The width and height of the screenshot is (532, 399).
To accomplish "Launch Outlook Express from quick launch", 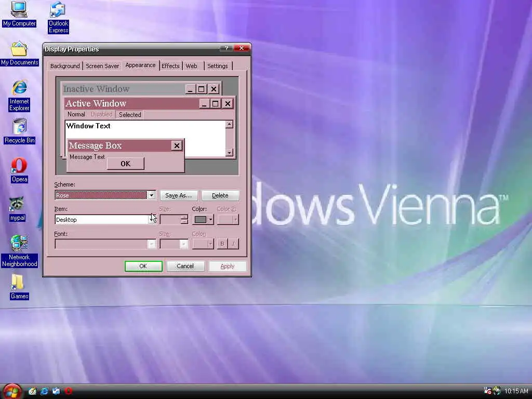I will point(56,391).
